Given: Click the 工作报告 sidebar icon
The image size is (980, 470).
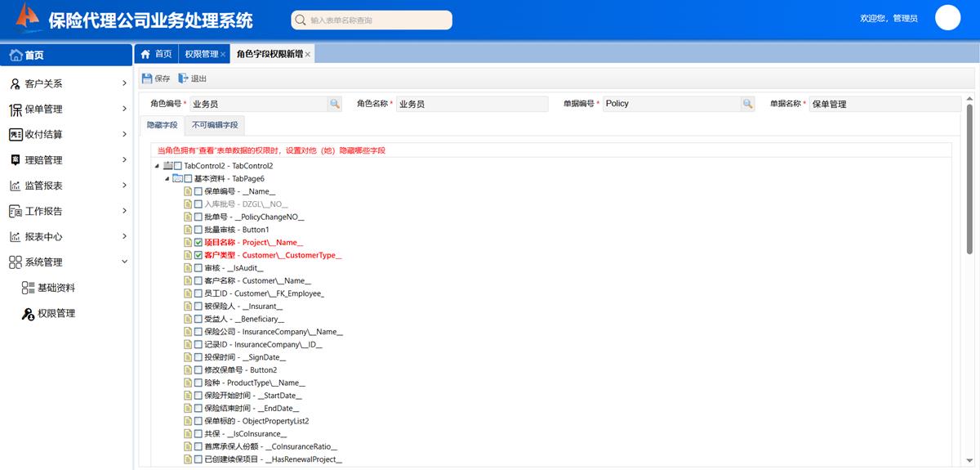Looking at the screenshot, I should [16, 211].
